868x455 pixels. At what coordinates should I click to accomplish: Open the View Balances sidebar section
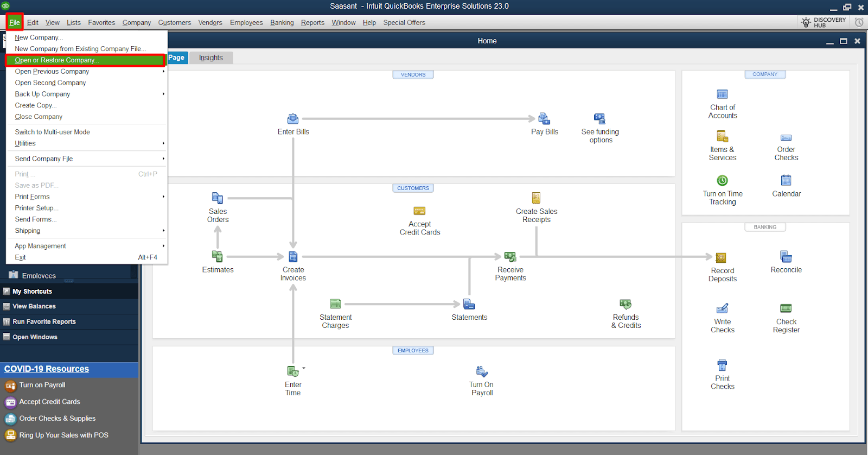coord(69,306)
